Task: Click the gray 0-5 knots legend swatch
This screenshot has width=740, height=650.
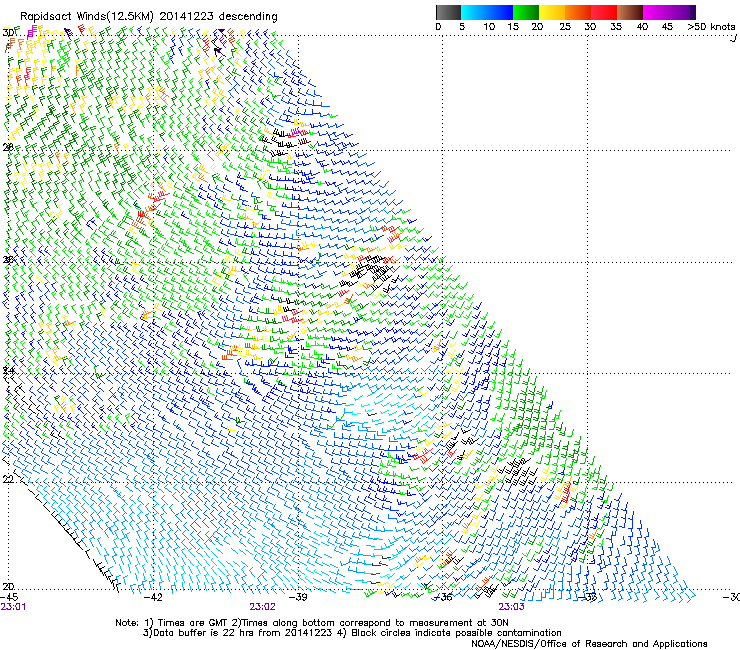Action: point(448,12)
